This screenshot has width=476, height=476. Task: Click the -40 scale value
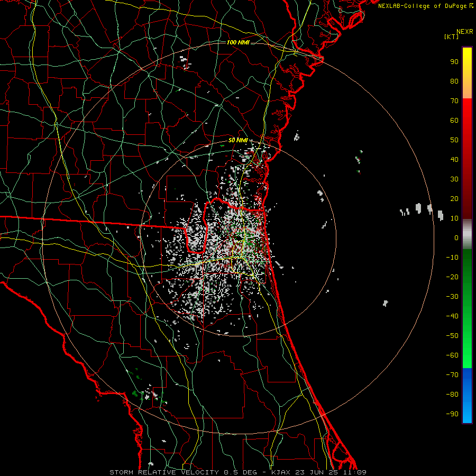pyautogui.click(x=452, y=316)
